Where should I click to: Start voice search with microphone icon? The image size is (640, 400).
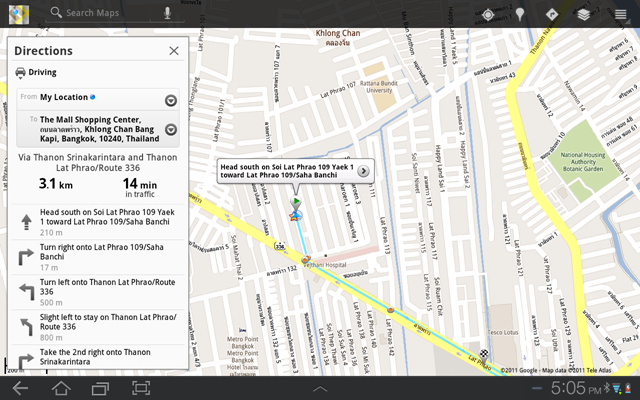point(167,13)
